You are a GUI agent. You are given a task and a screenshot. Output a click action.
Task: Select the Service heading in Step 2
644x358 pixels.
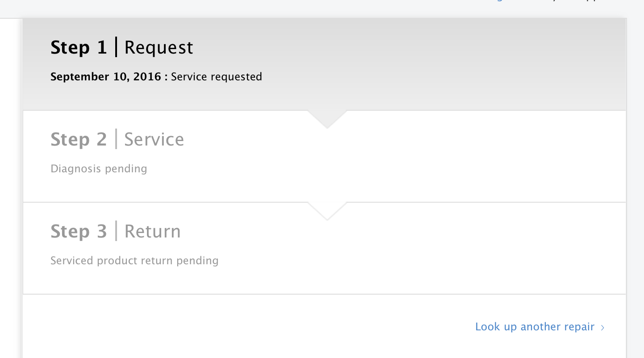pyautogui.click(x=154, y=139)
